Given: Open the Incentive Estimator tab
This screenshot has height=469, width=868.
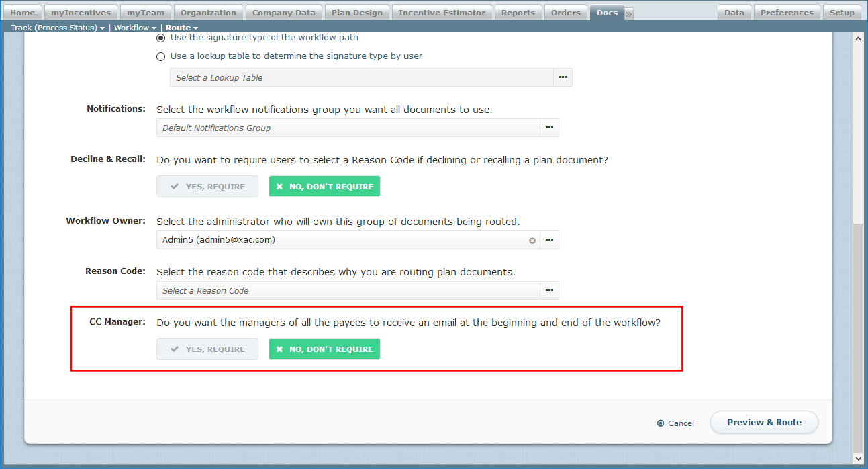Looking at the screenshot, I should (442, 13).
